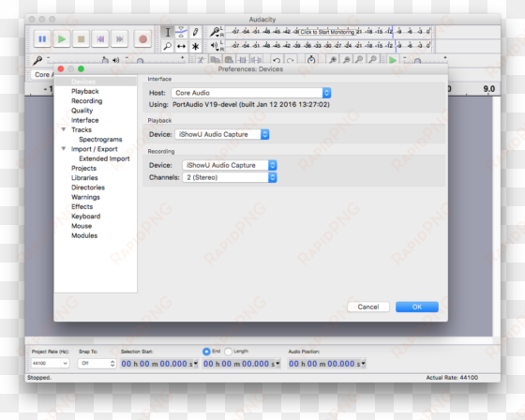Click the playback speed slider
Viewport: 525px width, 420px height.
426,61
